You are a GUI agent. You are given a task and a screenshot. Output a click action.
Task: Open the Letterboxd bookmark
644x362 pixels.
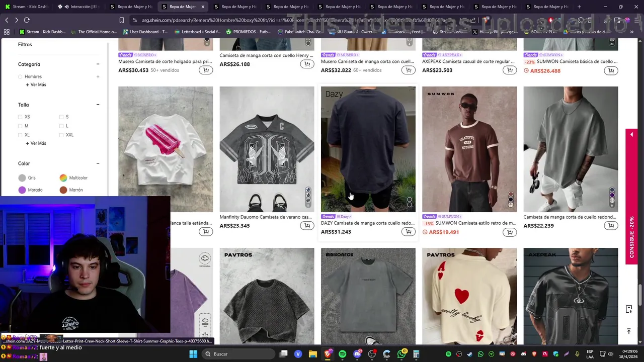197,32
